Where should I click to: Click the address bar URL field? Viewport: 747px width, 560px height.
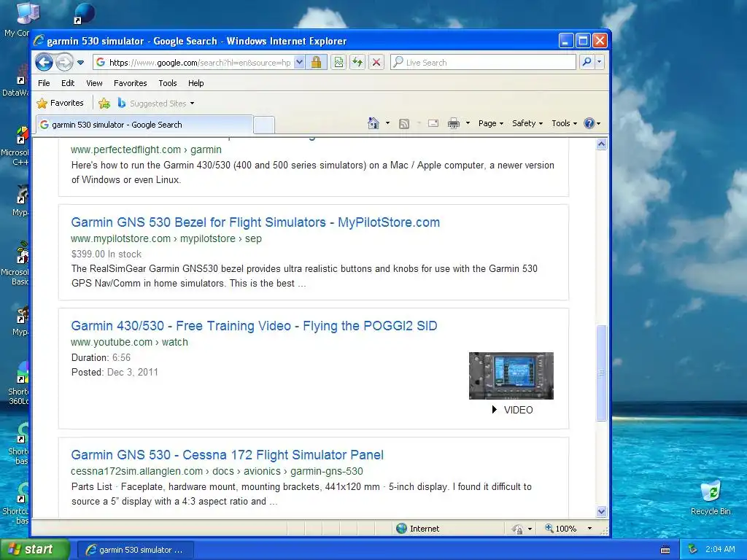coord(193,63)
